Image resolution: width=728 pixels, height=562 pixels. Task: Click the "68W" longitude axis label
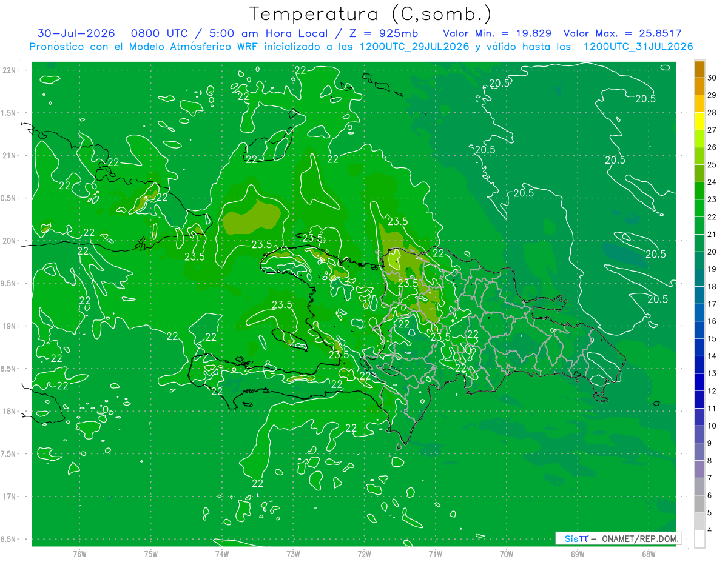click(x=649, y=554)
